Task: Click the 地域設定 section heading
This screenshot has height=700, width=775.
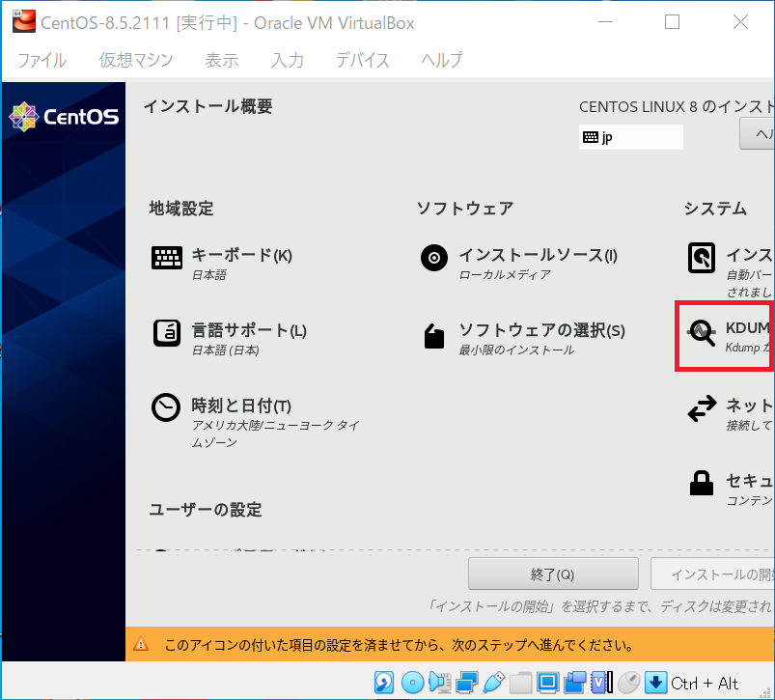Action: [181, 209]
